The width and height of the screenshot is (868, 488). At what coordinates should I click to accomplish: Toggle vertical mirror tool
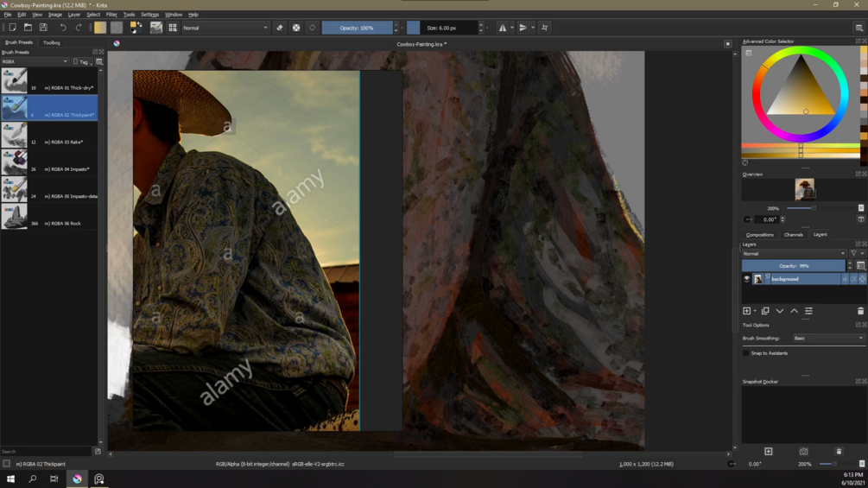(523, 27)
